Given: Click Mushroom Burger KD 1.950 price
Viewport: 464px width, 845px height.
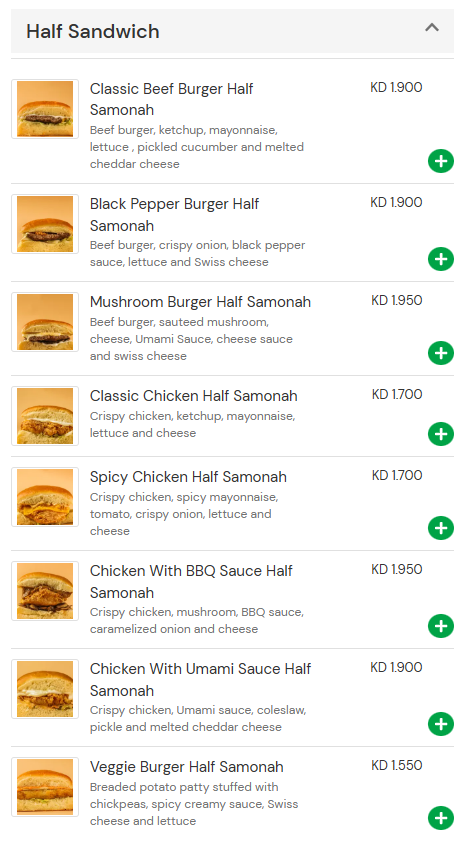Looking at the screenshot, I should (x=397, y=300).
